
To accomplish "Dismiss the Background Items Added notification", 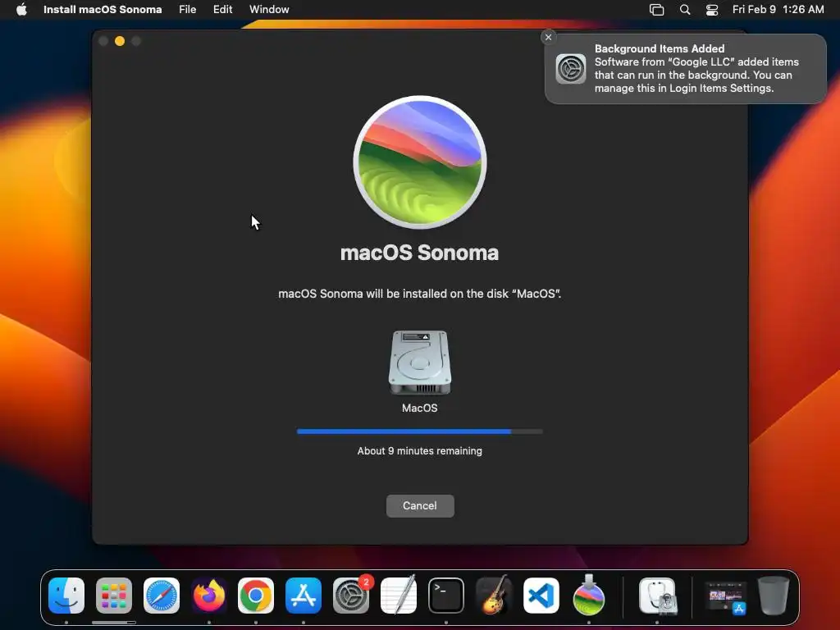I will click(548, 37).
